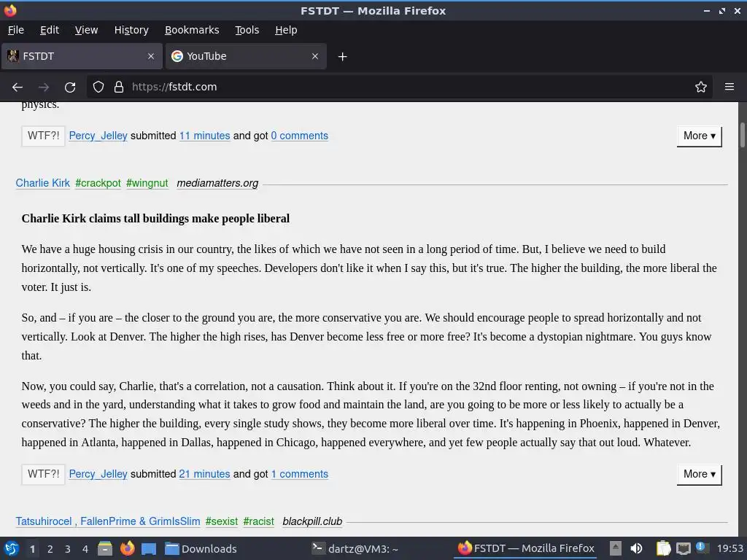
Task: Bookmark this page with the star icon
Action: coord(701,87)
